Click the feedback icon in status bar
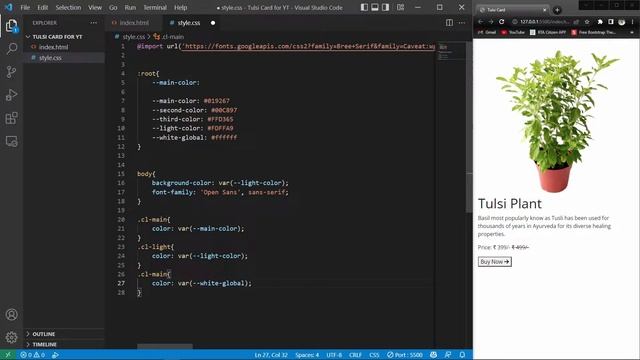640x360 pixels. pyautogui.click(x=448, y=355)
